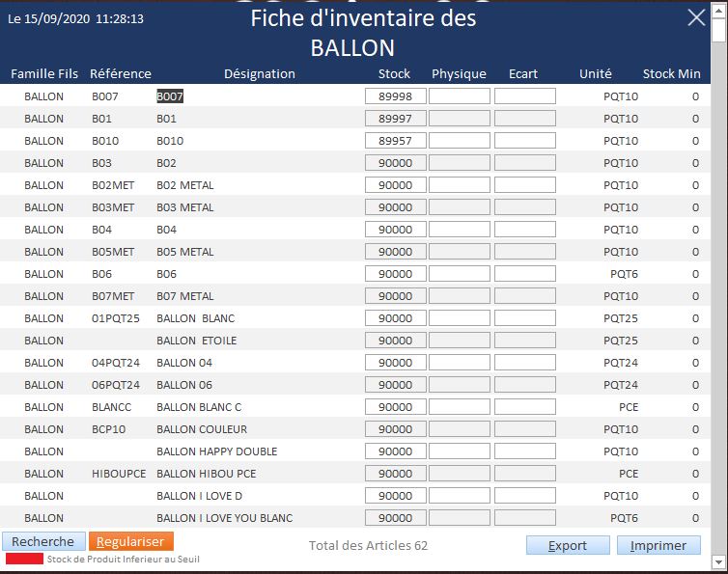
Task: Click the Recherche button
Action: (x=42, y=542)
